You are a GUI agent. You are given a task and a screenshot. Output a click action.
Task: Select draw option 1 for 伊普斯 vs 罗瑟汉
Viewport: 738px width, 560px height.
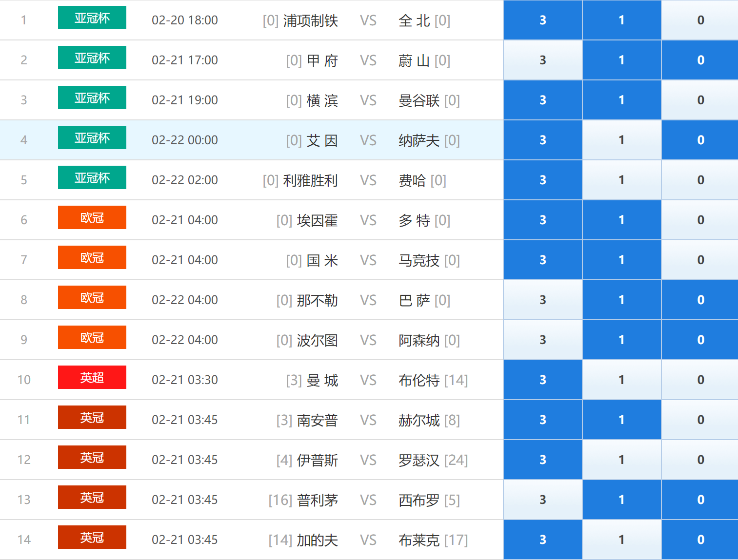[622, 460]
